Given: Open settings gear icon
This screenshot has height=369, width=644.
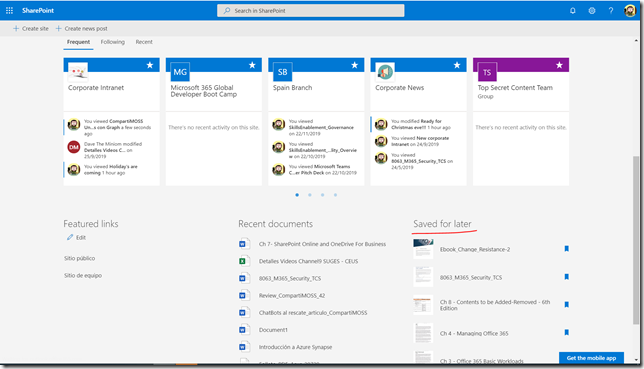Looking at the screenshot, I should click(592, 11).
